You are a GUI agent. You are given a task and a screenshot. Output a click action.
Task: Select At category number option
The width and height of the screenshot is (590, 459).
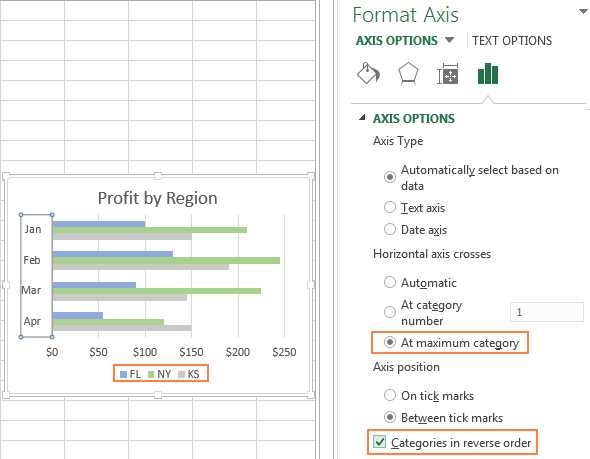click(x=390, y=312)
